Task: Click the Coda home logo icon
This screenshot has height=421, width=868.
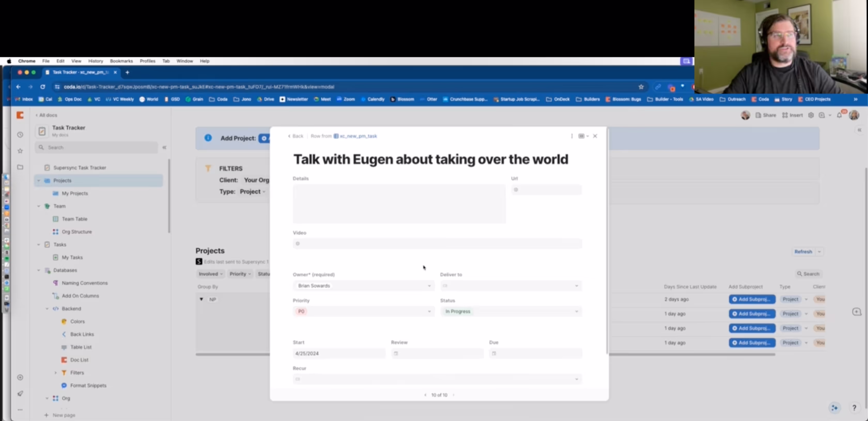Action: [x=20, y=115]
